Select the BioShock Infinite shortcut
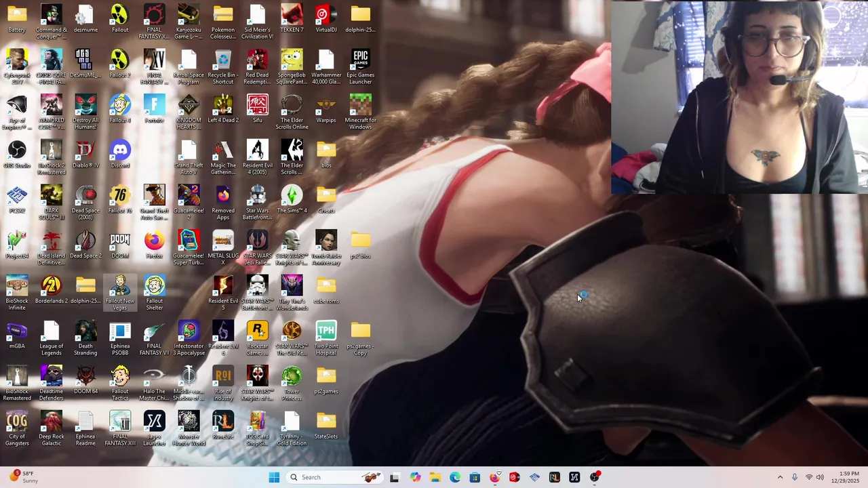 pyautogui.click(x=17, y=293)
